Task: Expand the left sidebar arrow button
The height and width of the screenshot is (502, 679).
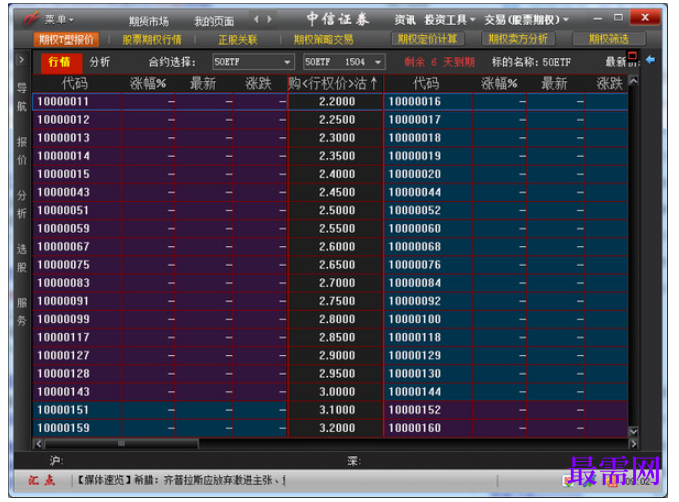Action: (x=21, y=60)
